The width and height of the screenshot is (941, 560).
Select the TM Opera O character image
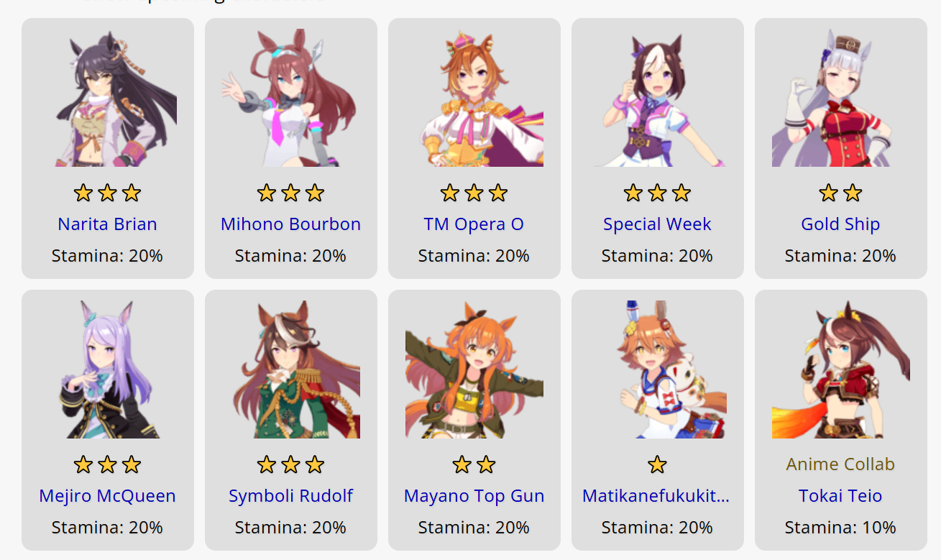474,98
